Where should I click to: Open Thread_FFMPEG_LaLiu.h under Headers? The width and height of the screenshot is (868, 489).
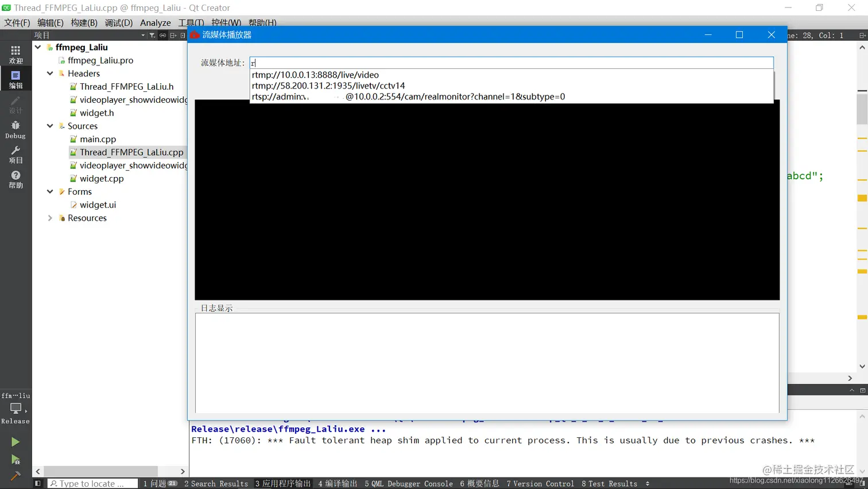coord(126,87)
